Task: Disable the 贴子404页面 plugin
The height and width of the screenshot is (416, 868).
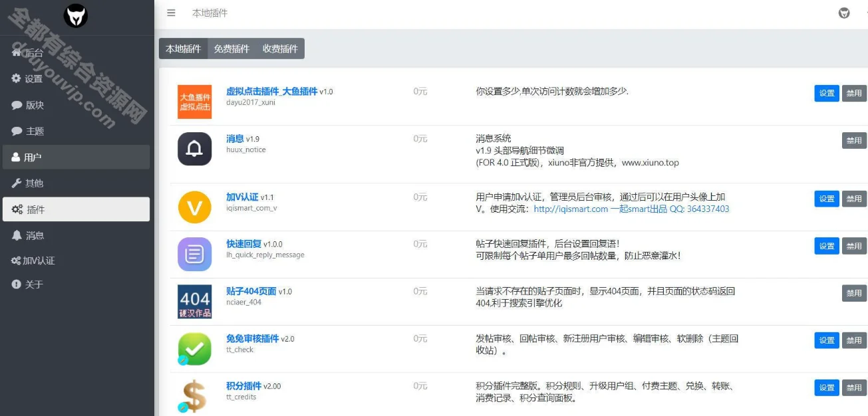Action: click(853, 292)
